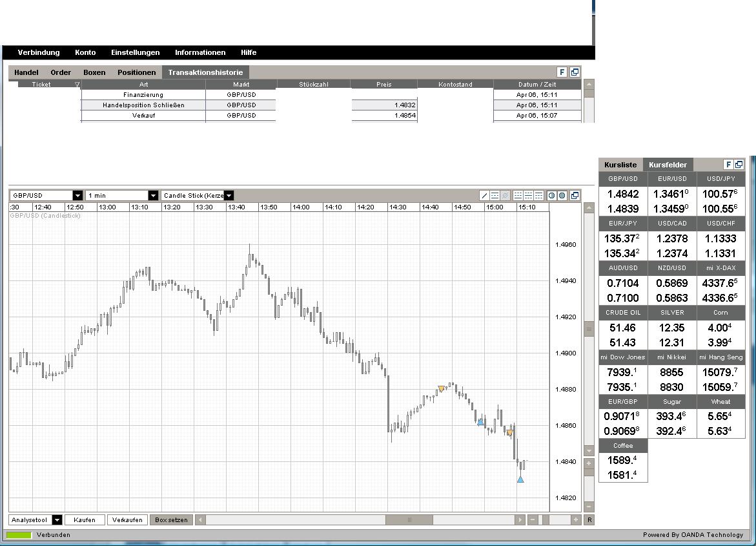Choose line style with solid top line
Screen dimensions: 756x546
pyautogui.click(x=538, y=196)
